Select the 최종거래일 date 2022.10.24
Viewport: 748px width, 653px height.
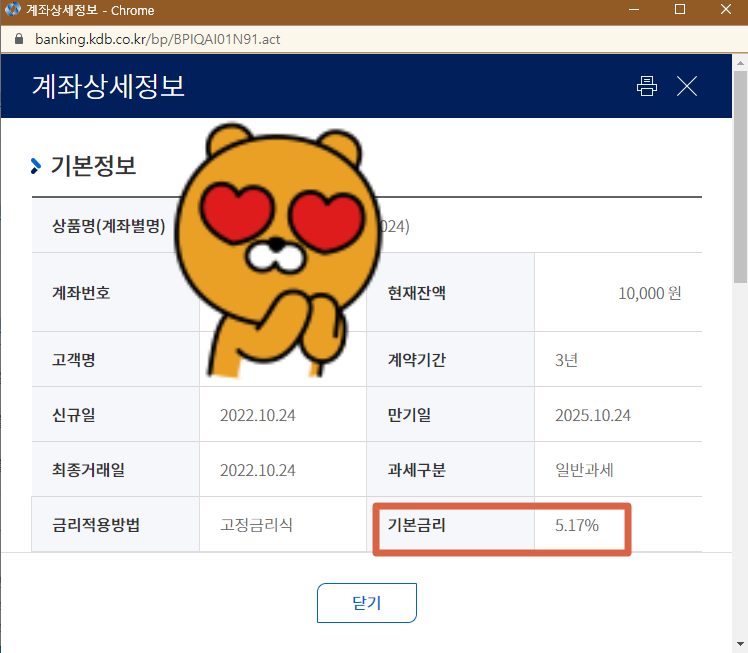click(x=258, y=470)
